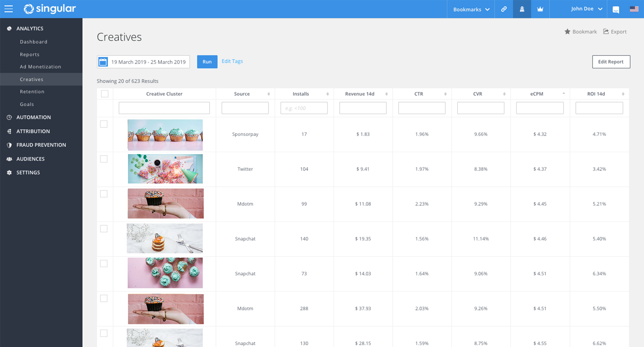
Task: Open the chat messages icon
Action: point(616,9)
